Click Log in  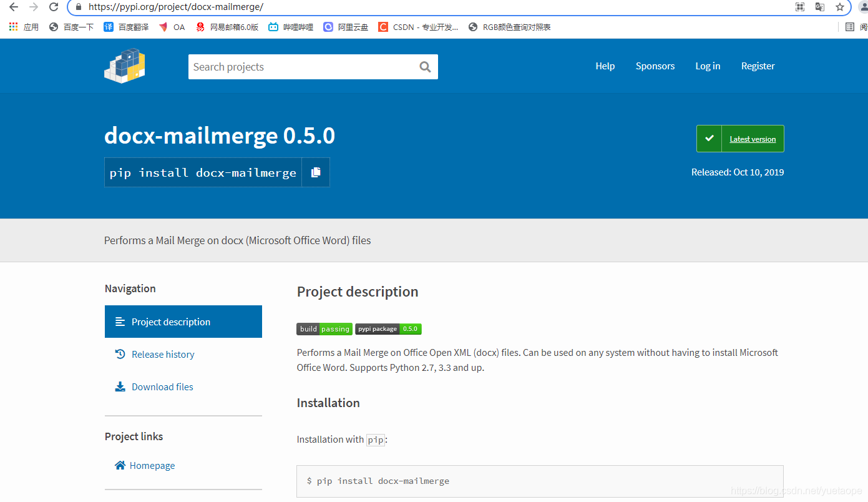(x=708, y=66)
